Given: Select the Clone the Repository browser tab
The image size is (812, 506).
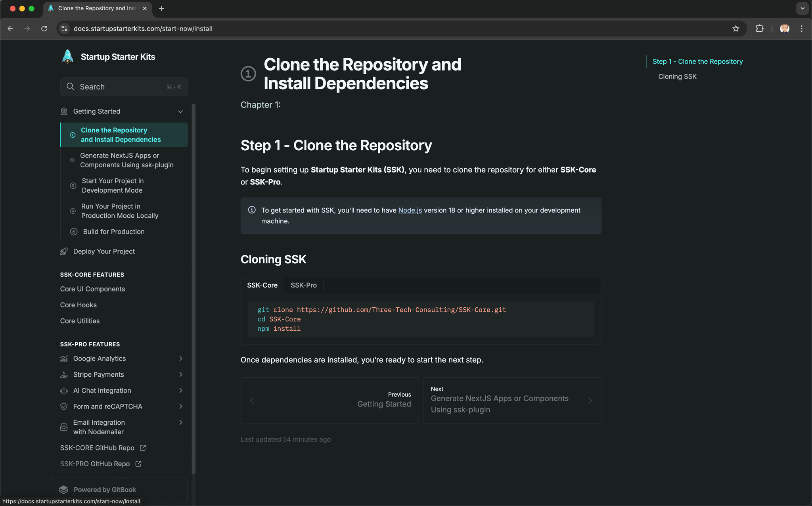Looking at the screenshot, I should point(97,8).
